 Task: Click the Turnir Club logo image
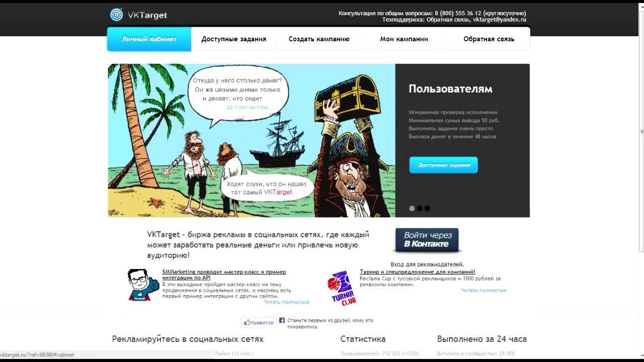[342, 288]
